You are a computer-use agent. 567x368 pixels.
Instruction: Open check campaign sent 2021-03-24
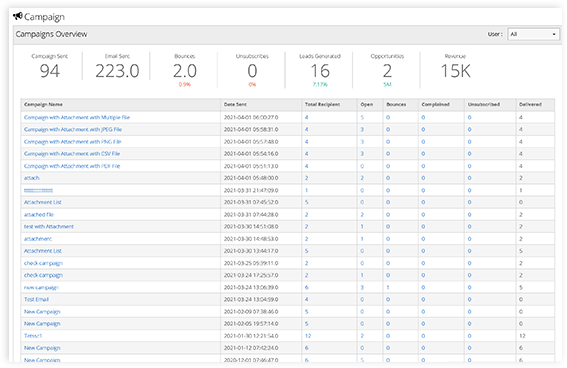coord(43,275)
